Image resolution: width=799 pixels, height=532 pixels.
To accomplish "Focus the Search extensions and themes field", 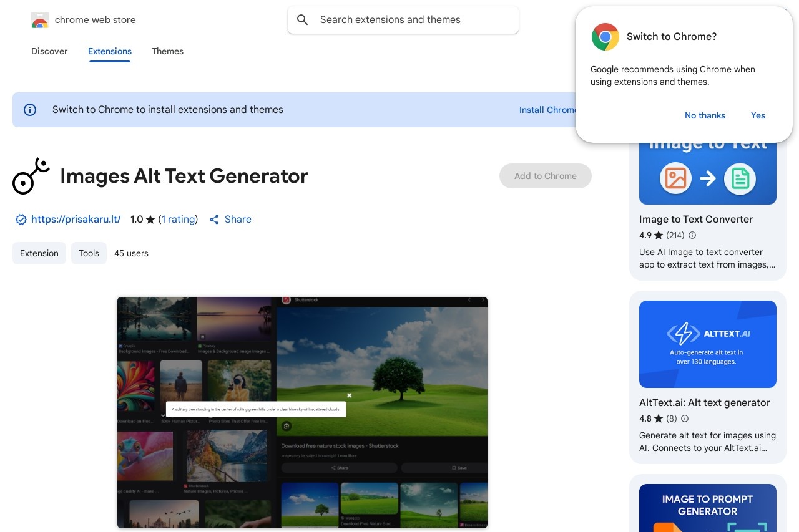I will tap(403, 20).
